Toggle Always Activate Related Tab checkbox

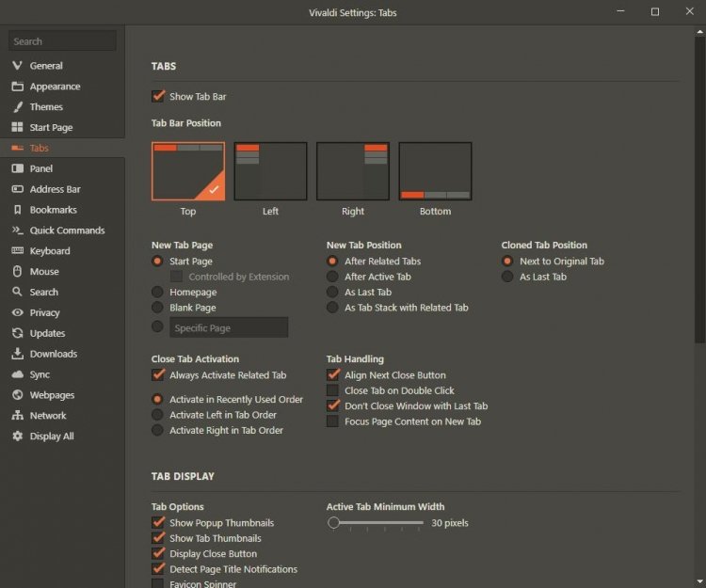[x=157, y=374]
